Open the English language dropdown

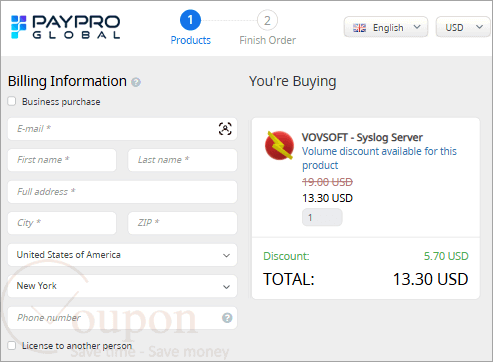pos(386,27)
